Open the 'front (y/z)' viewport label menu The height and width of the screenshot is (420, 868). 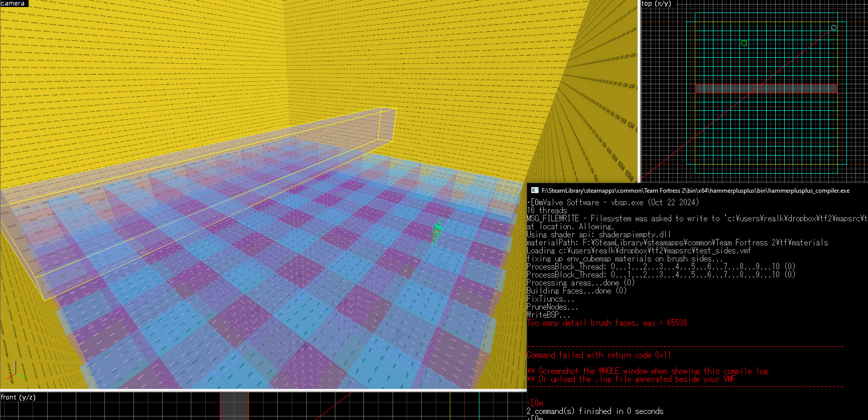pos(18,397)
